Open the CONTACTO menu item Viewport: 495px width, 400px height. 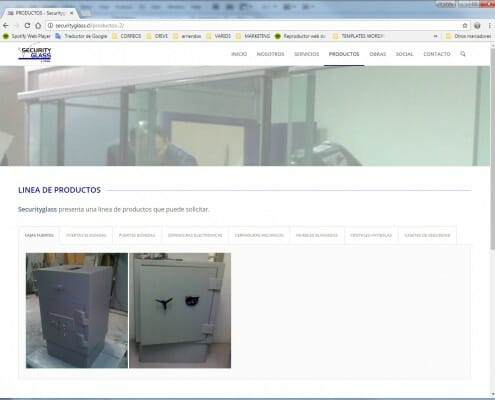click(x=437, y=54)
